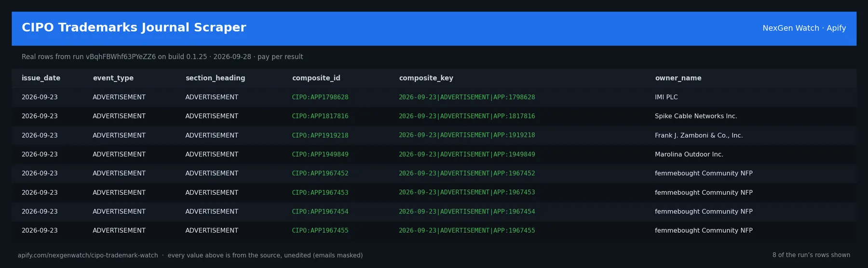Click composite ID CIPO:APP1967452
The width and height of the screenshot is (868, 268).
pyautogui.click(x=320, y=174)
